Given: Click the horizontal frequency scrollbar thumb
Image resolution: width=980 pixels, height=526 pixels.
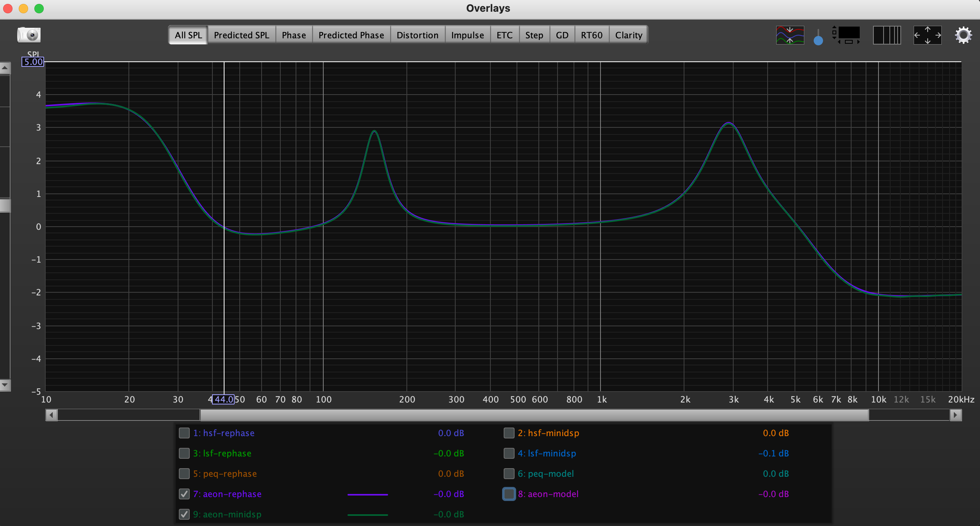Looking at the screenshot, I should [535, 415].
